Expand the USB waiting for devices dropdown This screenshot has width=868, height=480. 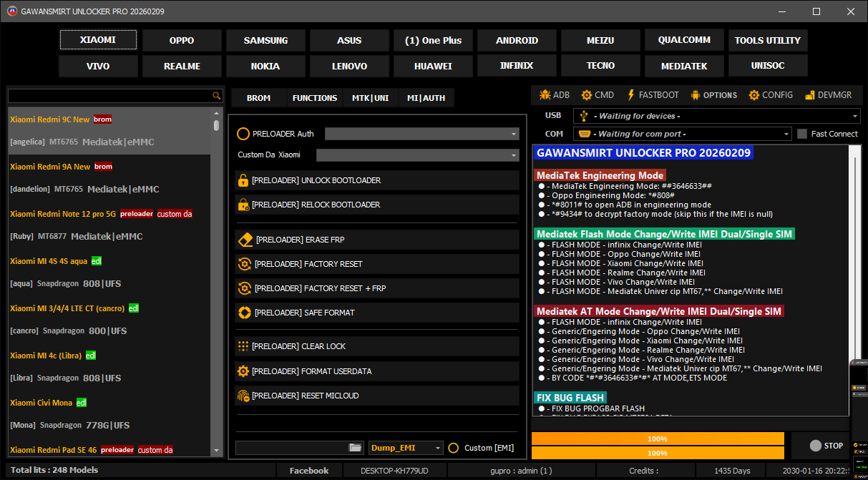pos(855,116)
